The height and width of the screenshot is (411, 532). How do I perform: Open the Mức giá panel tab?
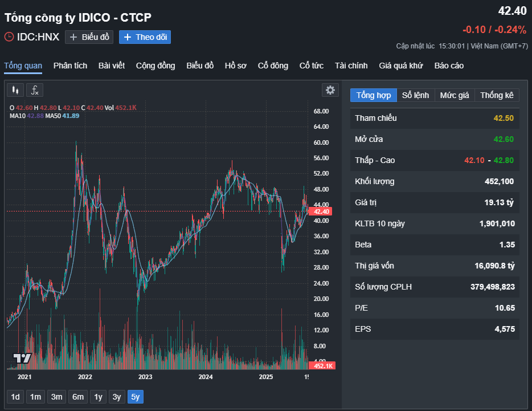click(455, 95)
